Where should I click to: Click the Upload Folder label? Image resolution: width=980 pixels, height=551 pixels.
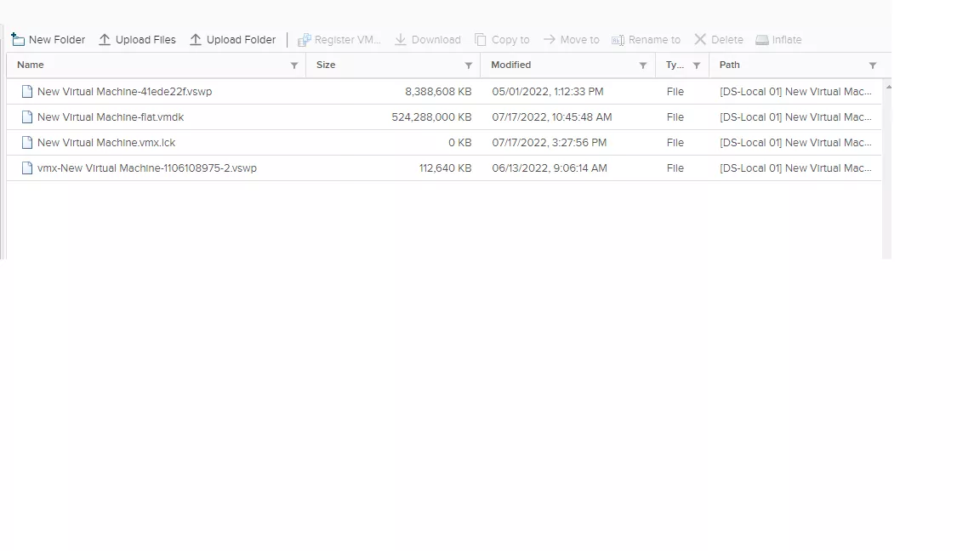242,40
